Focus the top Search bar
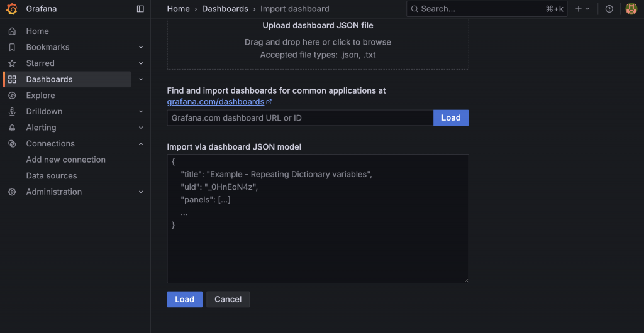The width and height of the screenshot is (644, 333). click(x=487, y=9)
